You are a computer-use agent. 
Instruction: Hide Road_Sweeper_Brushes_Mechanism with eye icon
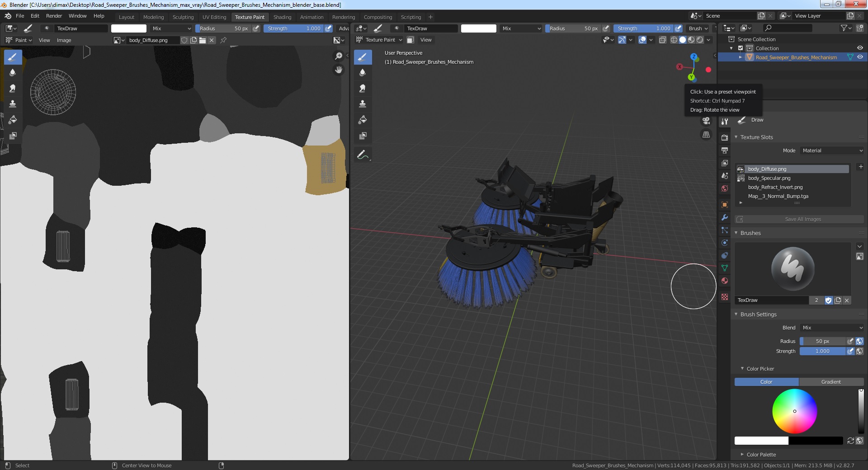pyautogui.click(x=860, y=57)
